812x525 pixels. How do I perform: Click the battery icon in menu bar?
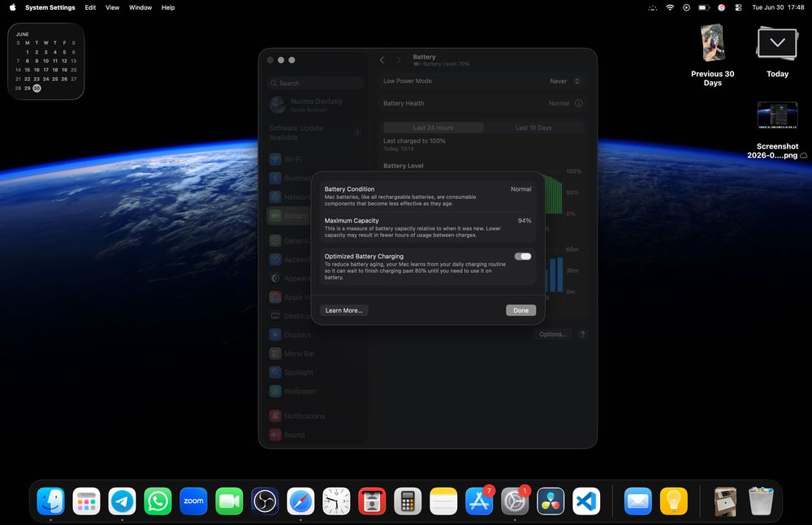(x=704, y=7)
